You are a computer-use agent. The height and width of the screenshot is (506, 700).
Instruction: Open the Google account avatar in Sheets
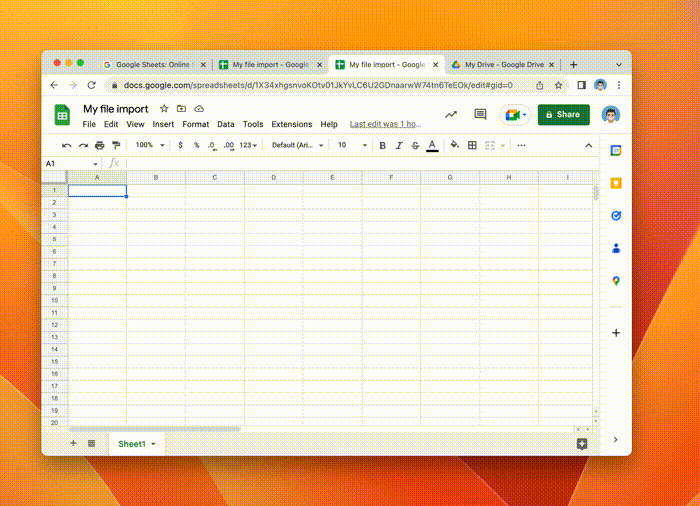click(x=611, y=115)
